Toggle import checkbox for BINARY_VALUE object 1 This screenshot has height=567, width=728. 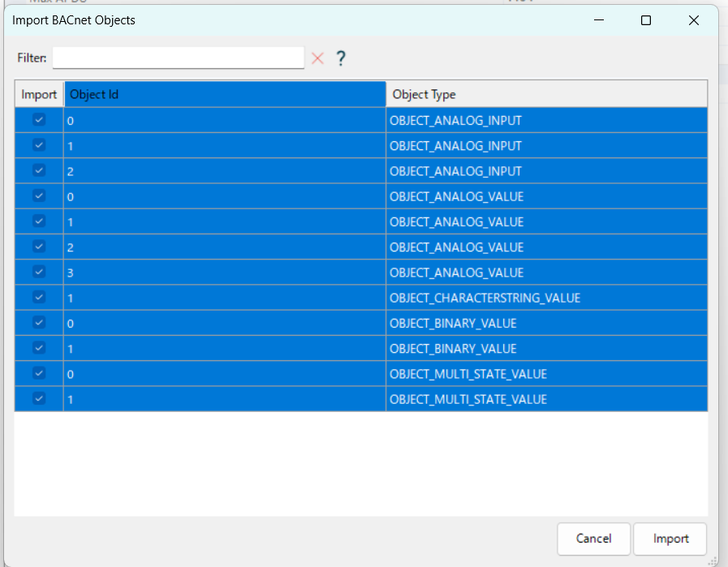point(39,347)
